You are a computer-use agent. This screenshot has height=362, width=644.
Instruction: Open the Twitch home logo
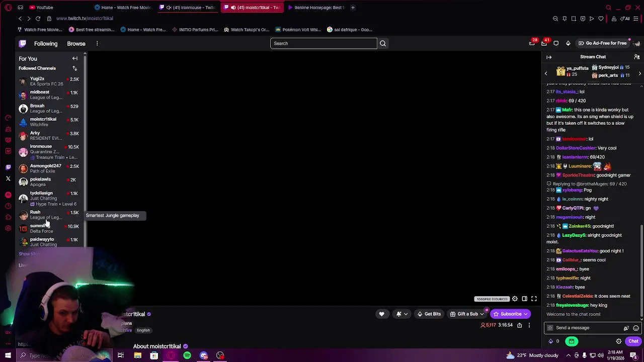click(x=23, y=43)
